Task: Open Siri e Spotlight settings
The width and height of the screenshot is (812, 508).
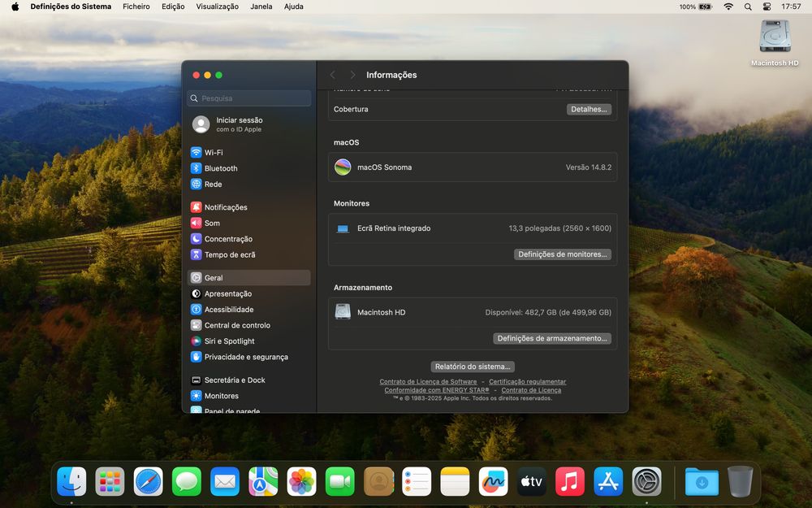Action: tap(248, 341)
